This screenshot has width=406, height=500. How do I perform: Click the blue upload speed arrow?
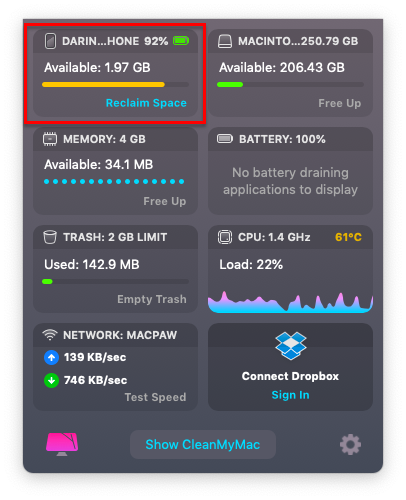pyautogui.click(x=51, y=358)
